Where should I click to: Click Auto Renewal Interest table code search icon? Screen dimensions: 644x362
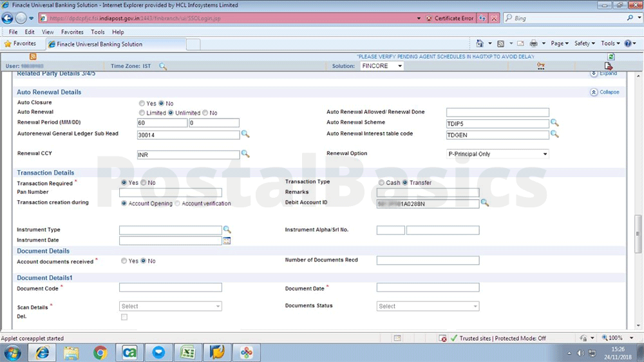click(554, 134)
